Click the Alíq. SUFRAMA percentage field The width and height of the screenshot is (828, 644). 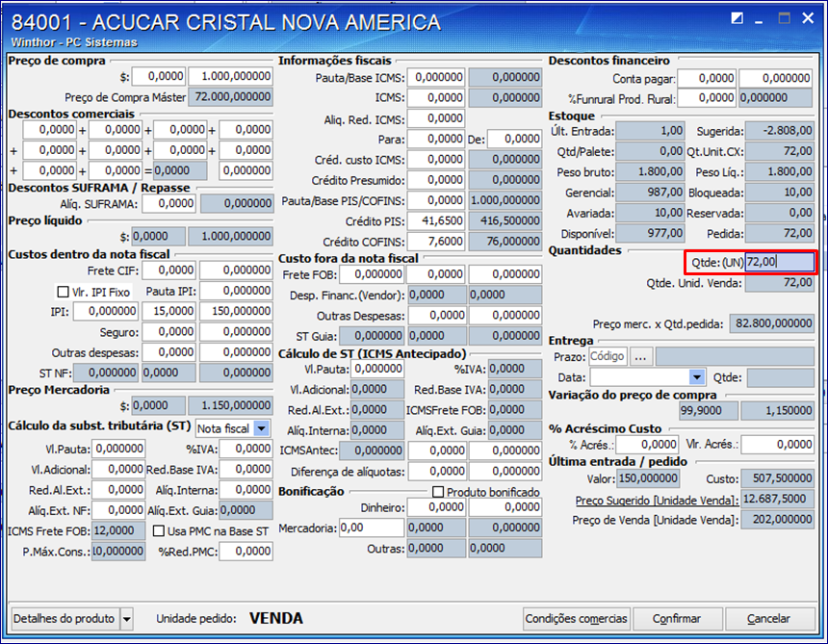point(169,203)
